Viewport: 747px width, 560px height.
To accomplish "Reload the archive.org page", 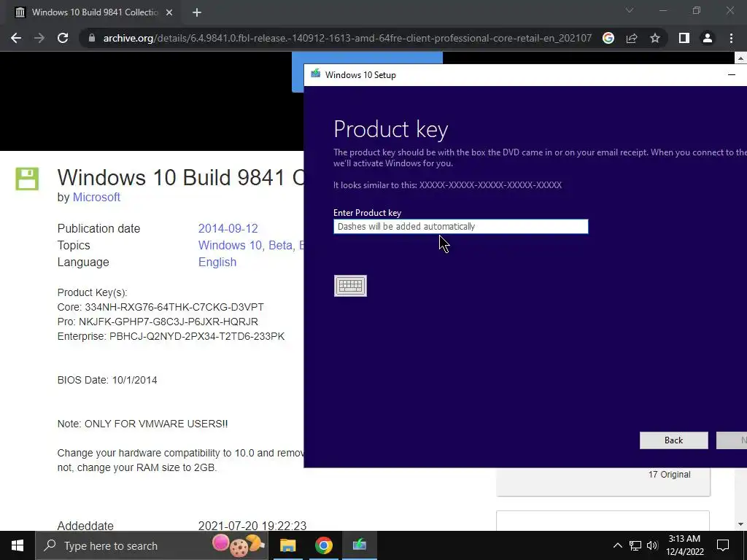I will pos(63,38).
